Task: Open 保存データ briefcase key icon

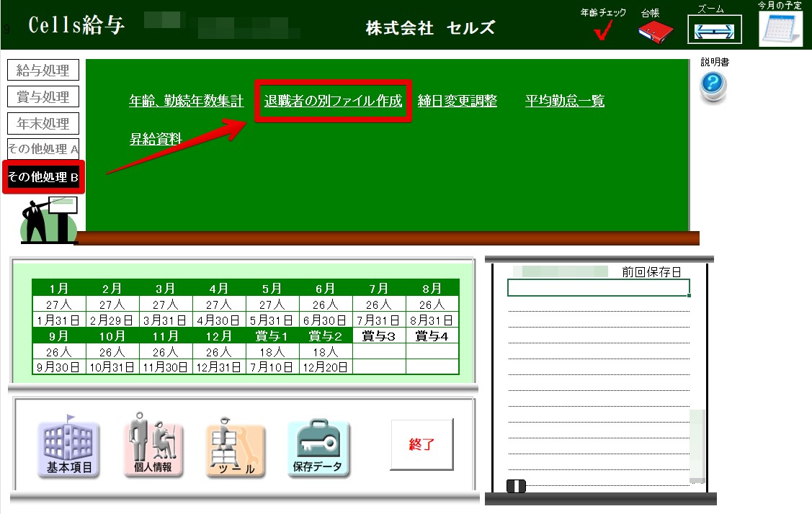Action: (x=319, y=448)
